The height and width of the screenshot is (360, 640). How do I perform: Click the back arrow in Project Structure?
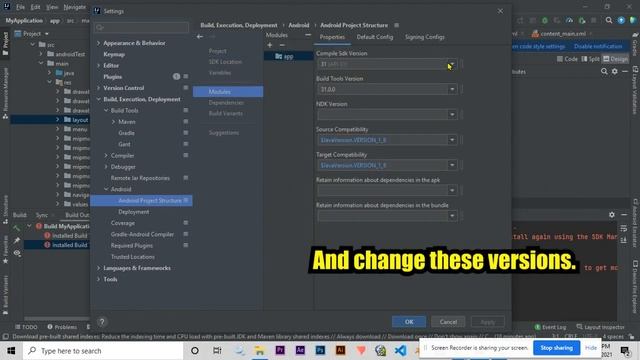[200, 37]
